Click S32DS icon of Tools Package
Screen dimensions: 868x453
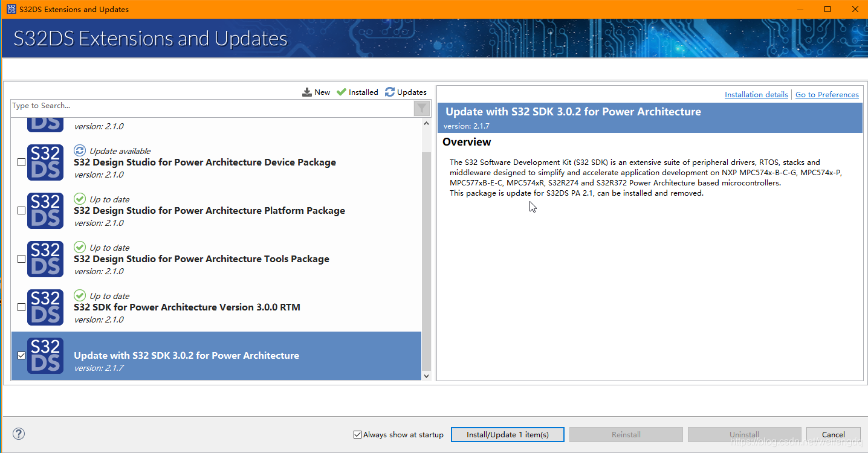pyautogui.click(x=45, y=259)
